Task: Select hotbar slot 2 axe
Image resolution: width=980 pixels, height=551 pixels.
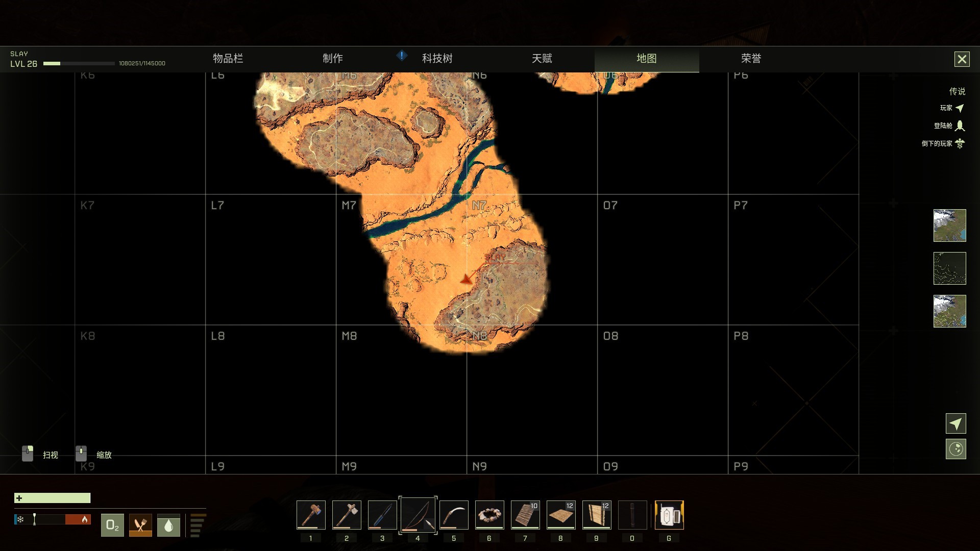Action: (x=347, y=515)
